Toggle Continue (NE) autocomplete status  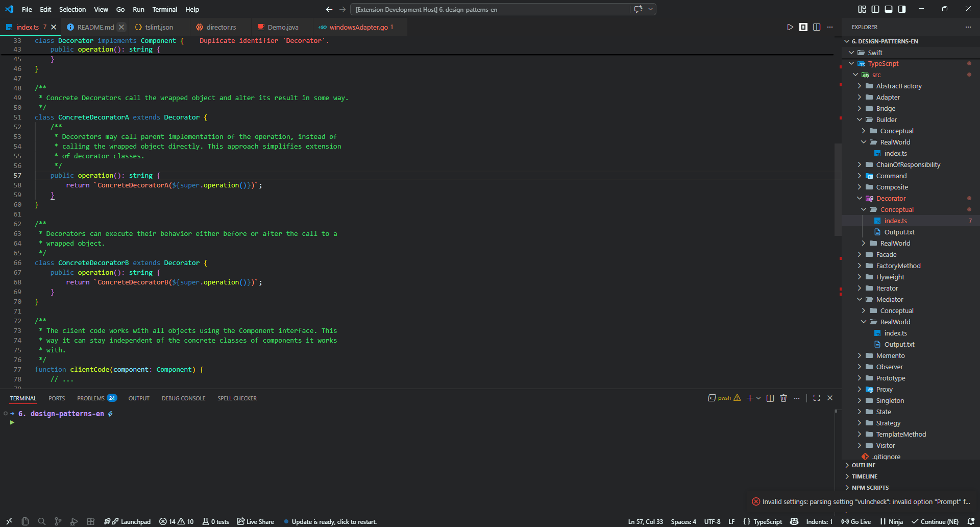[x=935, y=521]
